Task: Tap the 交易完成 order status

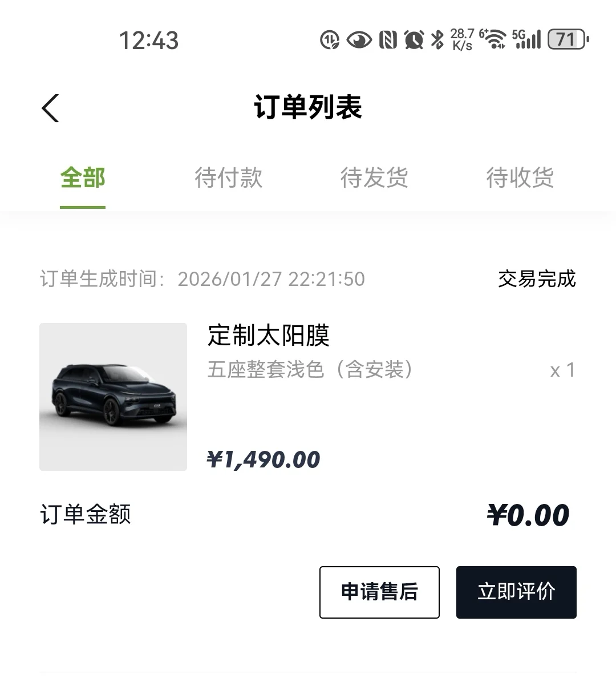Action: pos(537,279)
